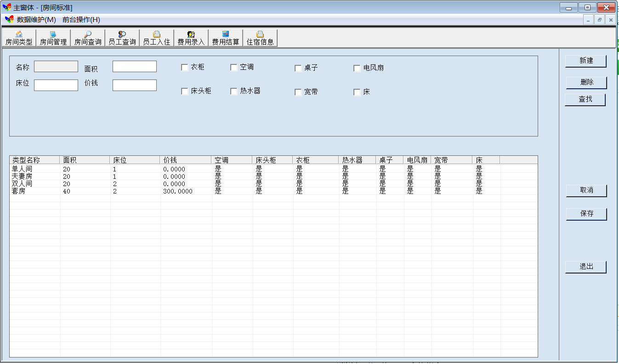The image size is (619, 364).
Task: Click the 保存 button
Action: (586, 214)
